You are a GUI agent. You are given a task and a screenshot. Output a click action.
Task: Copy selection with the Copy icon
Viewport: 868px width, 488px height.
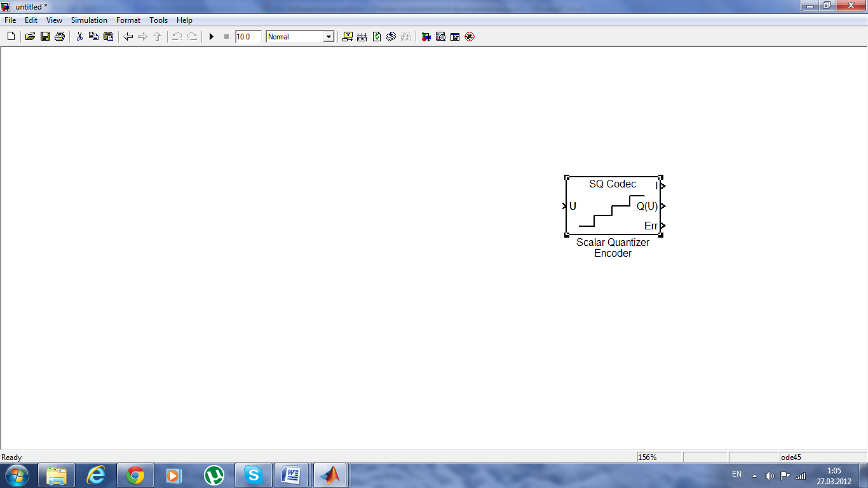pyautogui.click(x=93, y=37)
